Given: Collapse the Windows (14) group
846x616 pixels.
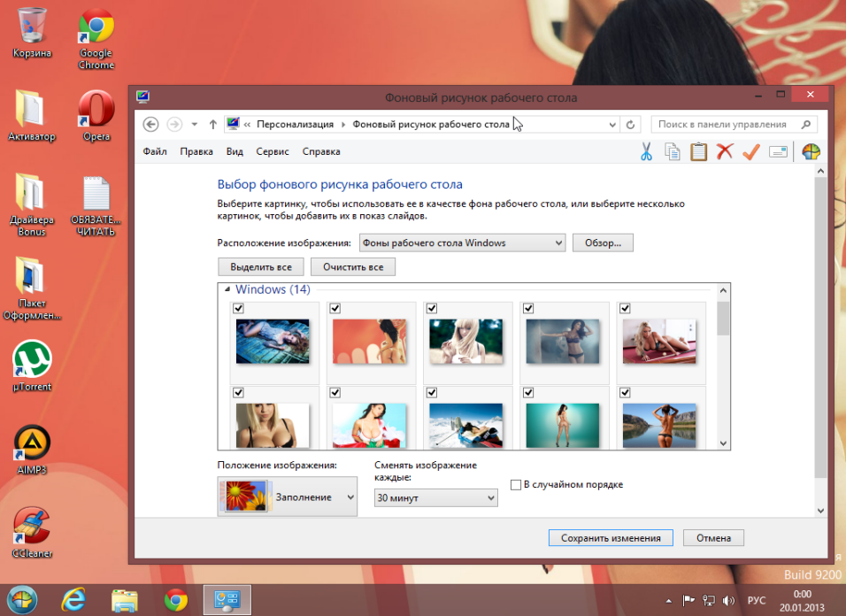Looking at the screenshot, I should (x=227, y=289).
